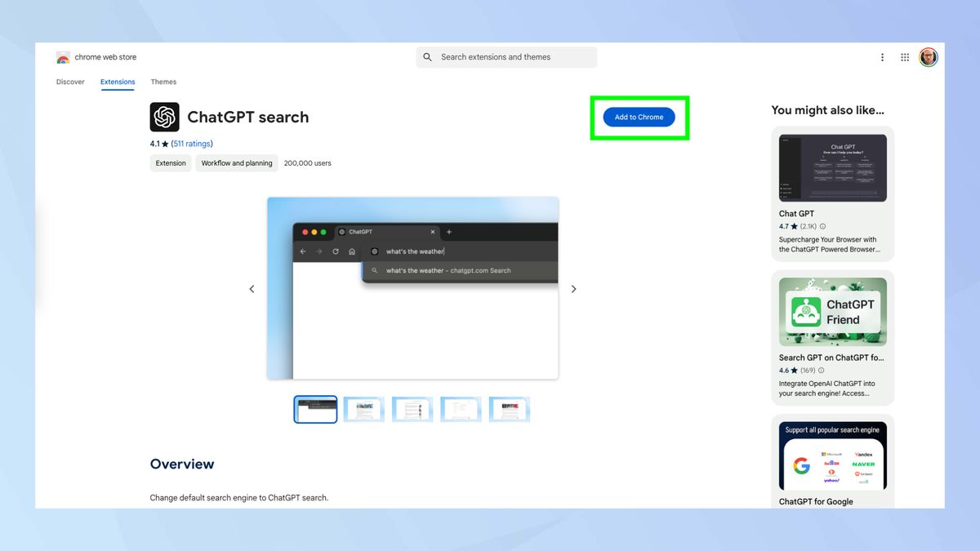Screen dimensions: 980x551
Task: Click the Extension category chip
Action: [171, 163]
